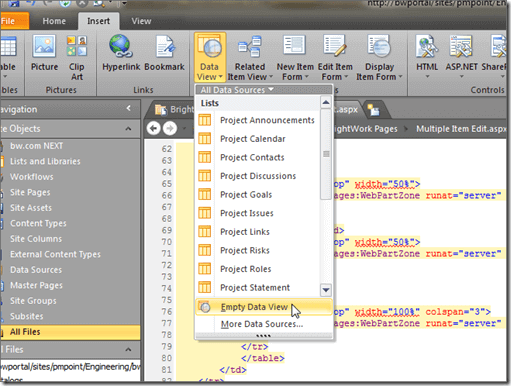The image size is (511, 386).
Task: Click the list icon beside Project Announcements
Action: pos(205,120)
